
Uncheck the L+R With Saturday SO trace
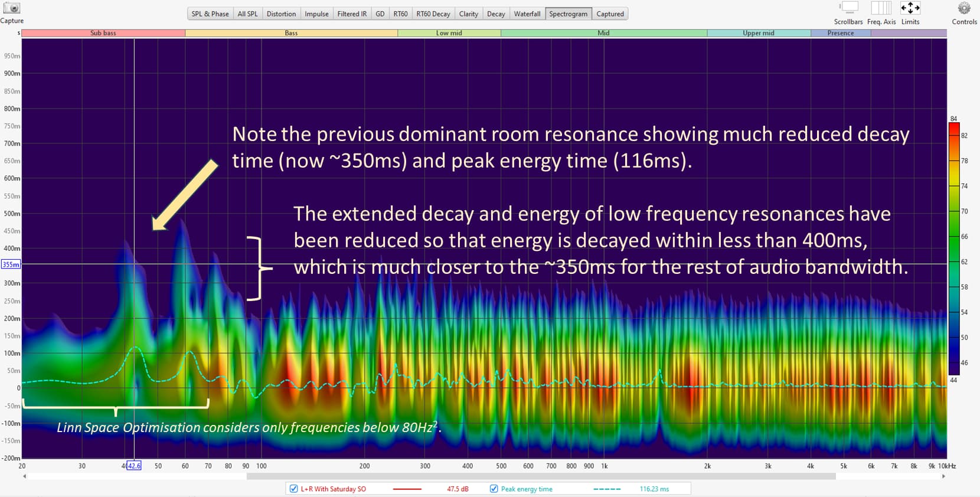point(293,489)
